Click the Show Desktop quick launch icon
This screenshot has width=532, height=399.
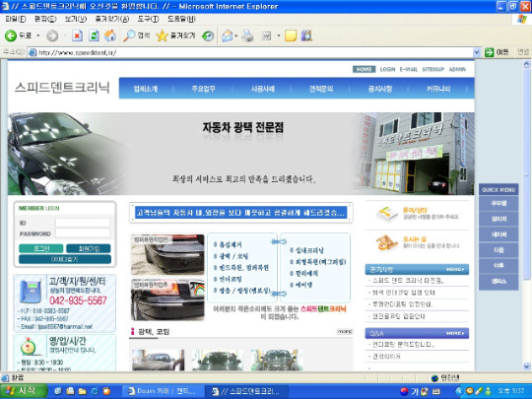click(x=58, y=391)
